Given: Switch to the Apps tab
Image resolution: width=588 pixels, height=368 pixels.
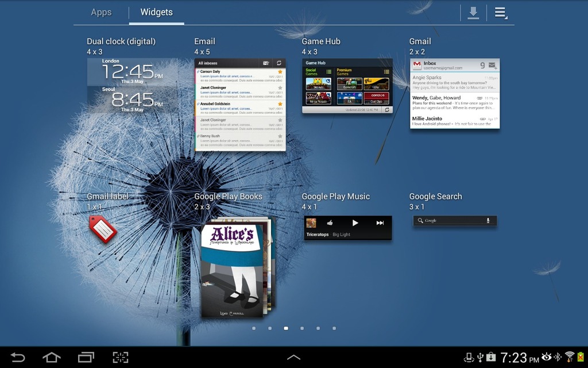Looking at the screenshot, I should (101, 13).
